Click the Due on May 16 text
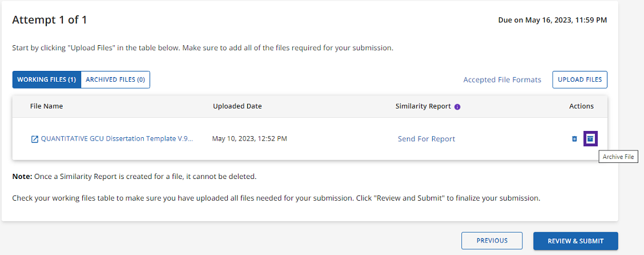644x255 pixels. click(553, 20)
